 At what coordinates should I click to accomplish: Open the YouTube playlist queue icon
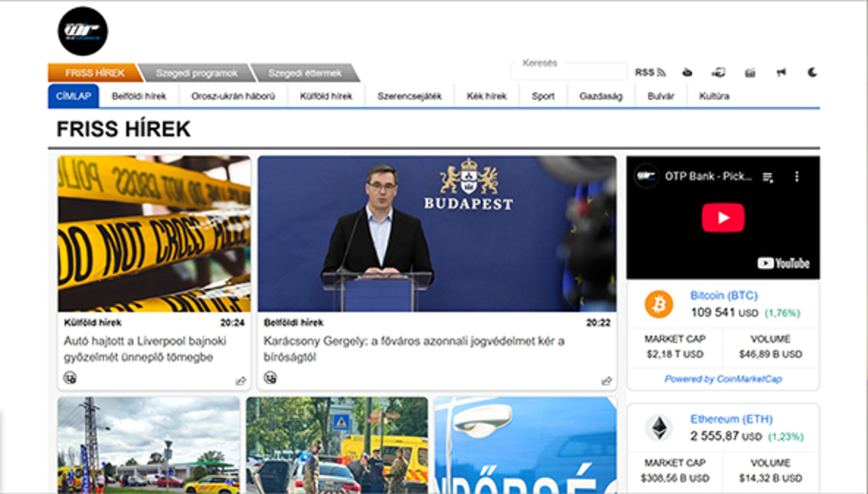768,177
